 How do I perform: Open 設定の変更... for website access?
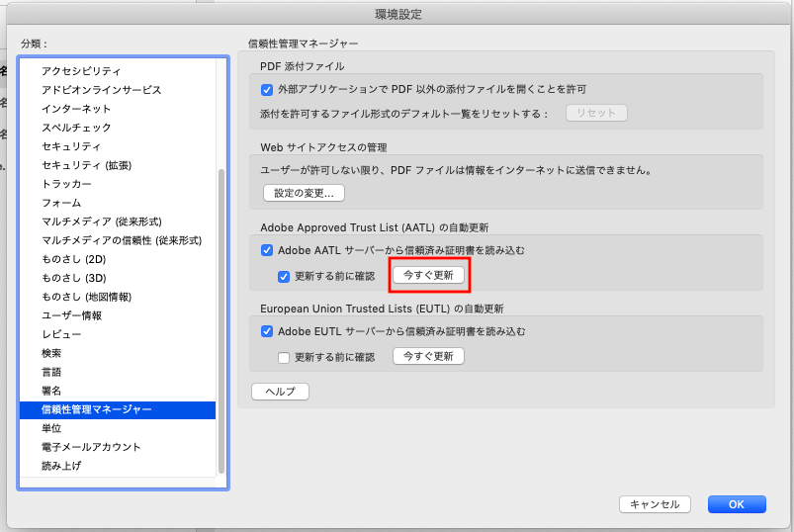click(x=304, y=193)
